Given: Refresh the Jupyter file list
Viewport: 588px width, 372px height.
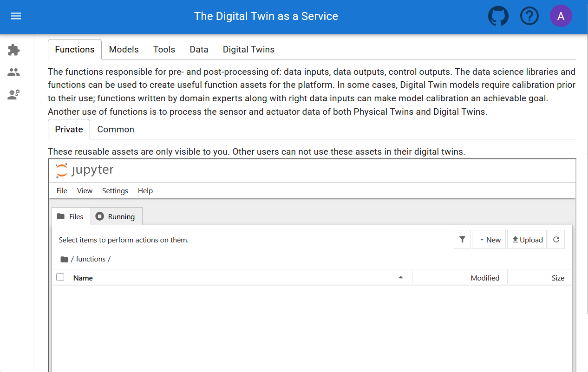Looking at the screenshot, I should pos(556,240).
